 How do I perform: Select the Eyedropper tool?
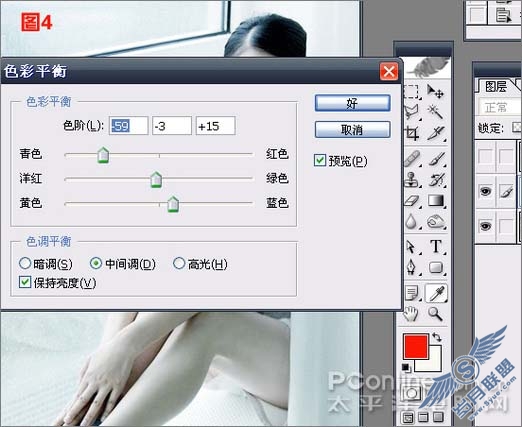[436, 293]
